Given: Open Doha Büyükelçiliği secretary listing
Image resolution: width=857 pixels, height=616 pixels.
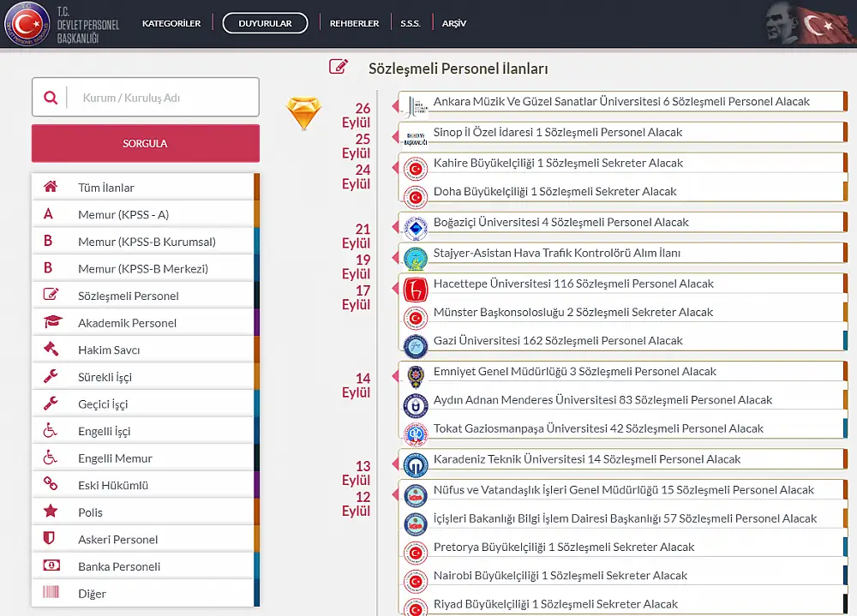Looking at the screenshot, I should point(623,191).
